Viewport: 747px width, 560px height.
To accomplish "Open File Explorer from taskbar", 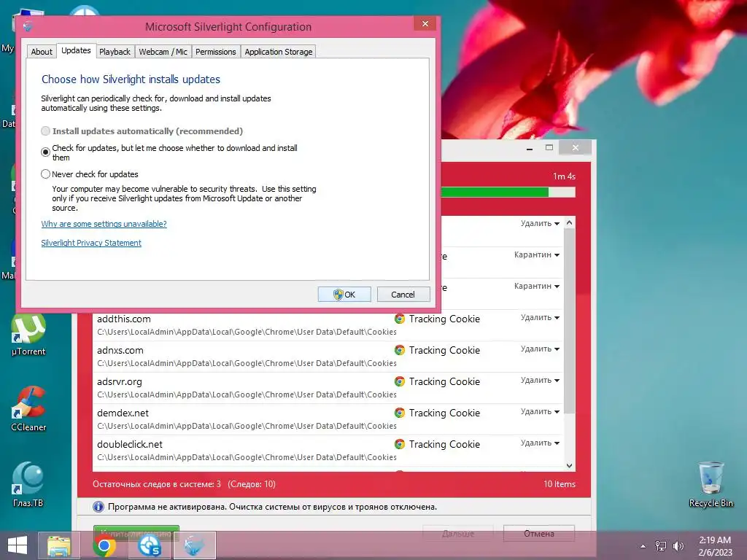I will click(59, 545).
